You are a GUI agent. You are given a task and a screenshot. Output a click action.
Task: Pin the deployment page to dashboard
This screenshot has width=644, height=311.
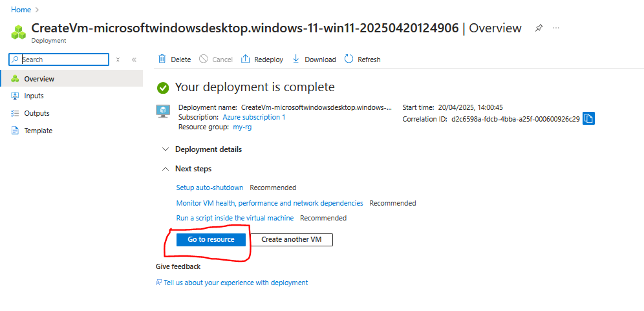click(539, 28)
